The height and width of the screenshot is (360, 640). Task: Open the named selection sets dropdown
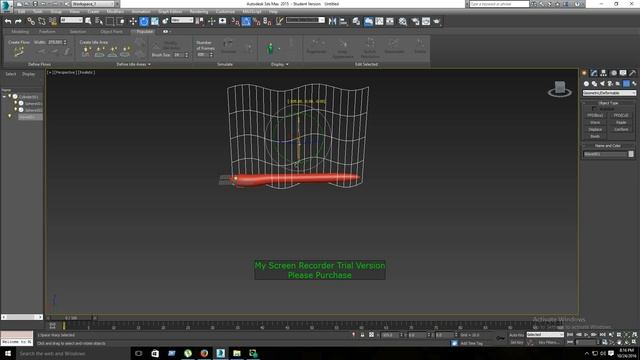tap(305, 20)
